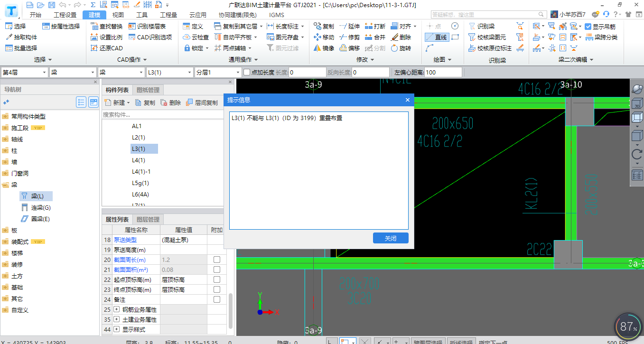Screen dimensions: 644x344
Task: Click the 反向长度 input field
Action: point(371,72)
